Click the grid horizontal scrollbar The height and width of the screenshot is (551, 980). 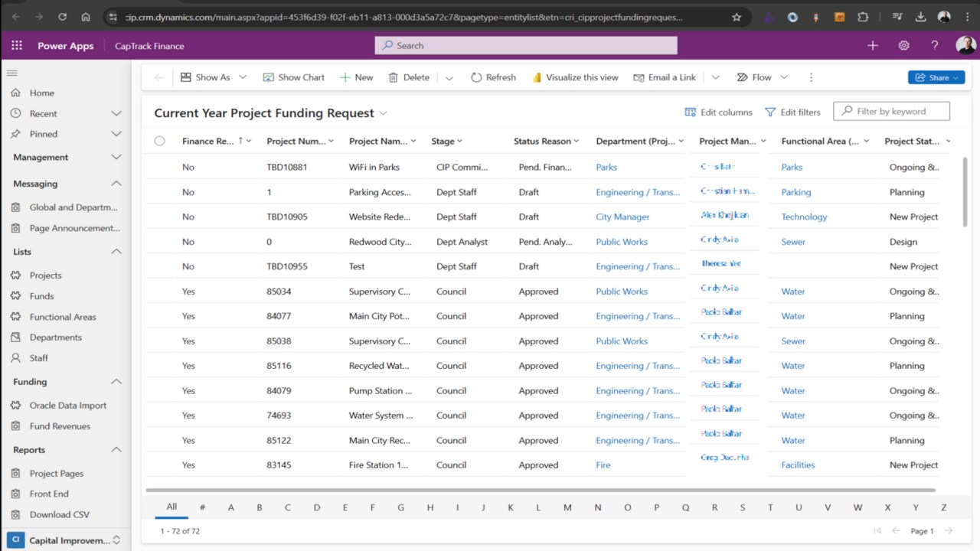(541, 490)
